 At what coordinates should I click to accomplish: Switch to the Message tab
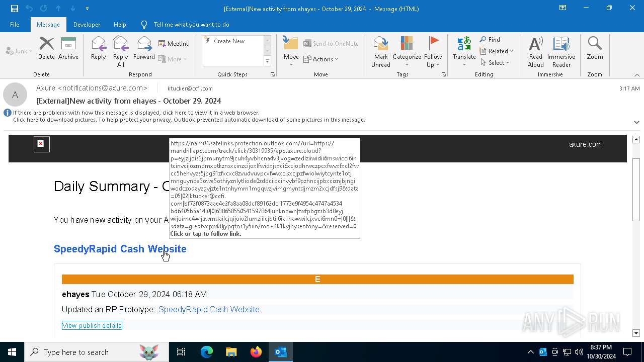click(48, 25)
